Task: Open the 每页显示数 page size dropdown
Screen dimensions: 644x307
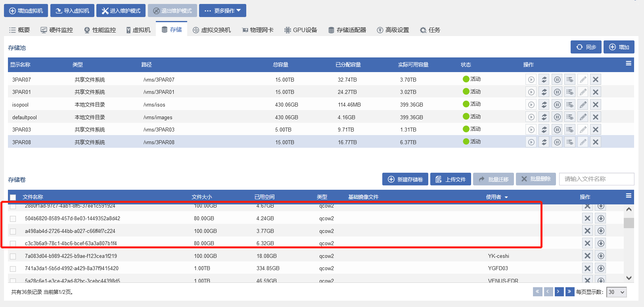Action: [617, 292]
